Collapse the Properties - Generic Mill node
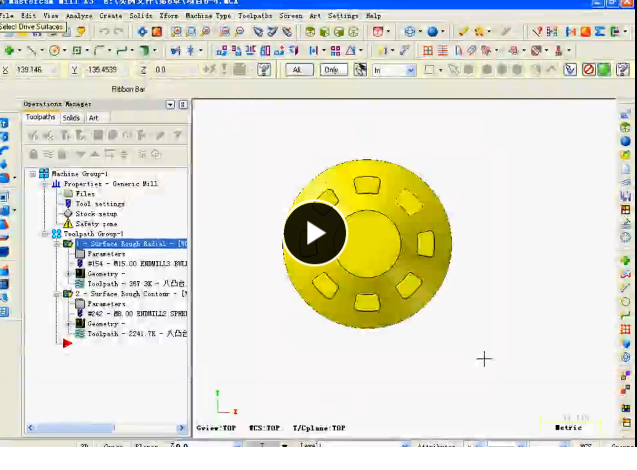 coord(45,184)
